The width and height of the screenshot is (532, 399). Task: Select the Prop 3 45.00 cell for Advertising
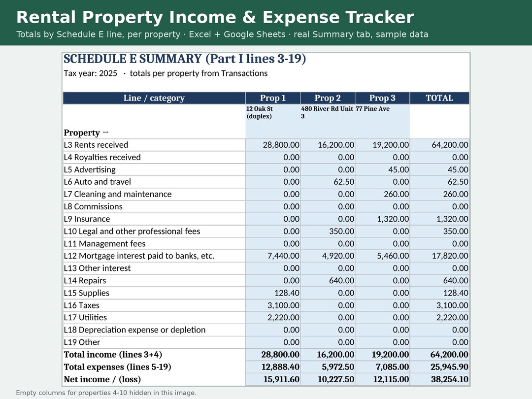(x=382, y=169)
